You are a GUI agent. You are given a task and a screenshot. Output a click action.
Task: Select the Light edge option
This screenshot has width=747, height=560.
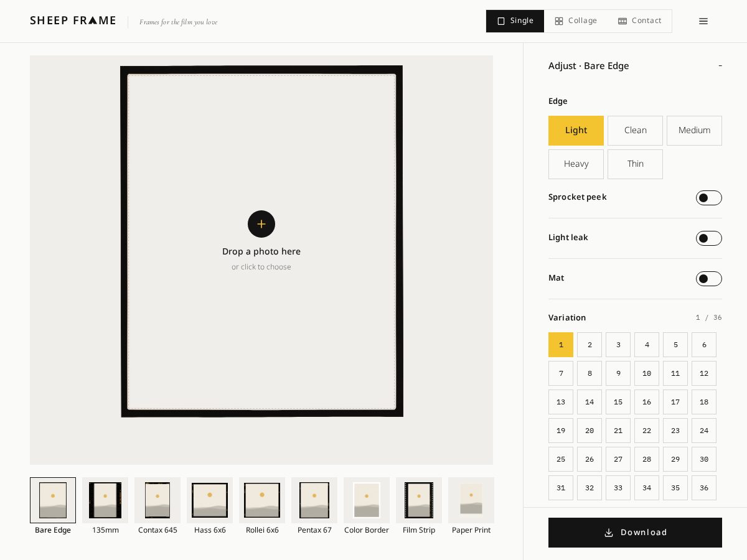pyautogui.click(x=576, y=131)
